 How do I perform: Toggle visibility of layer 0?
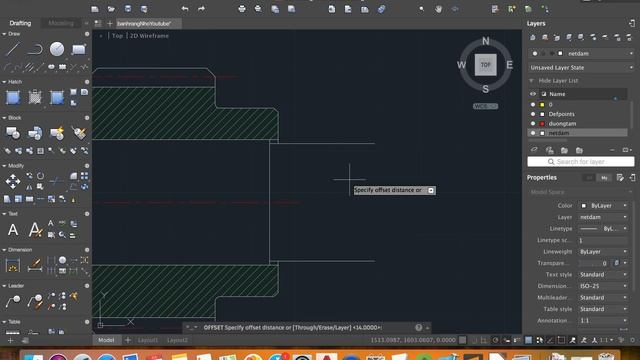(x=533, y=104)
